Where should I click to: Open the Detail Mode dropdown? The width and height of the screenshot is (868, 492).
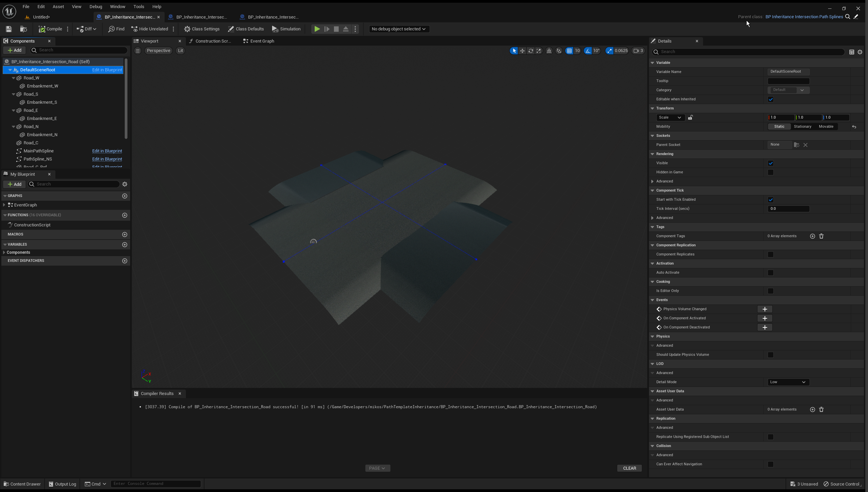(788, 382)
